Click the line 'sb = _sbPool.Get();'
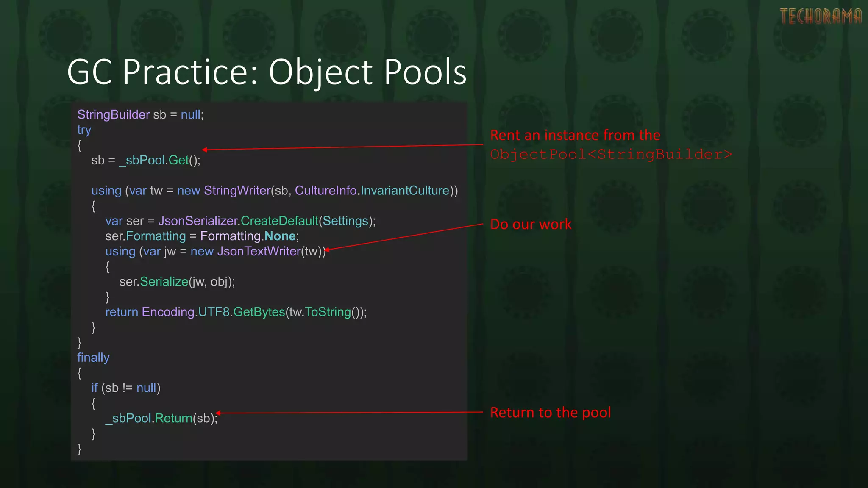This screenshot has height=488, width=868. pos(146,160)
